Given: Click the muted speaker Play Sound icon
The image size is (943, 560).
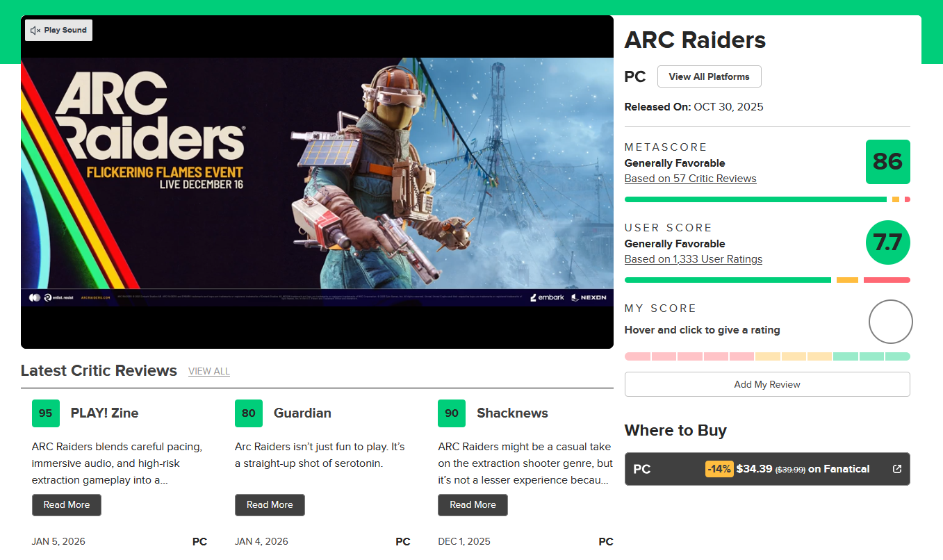Looking at the screenshot, I should [35, 31].
